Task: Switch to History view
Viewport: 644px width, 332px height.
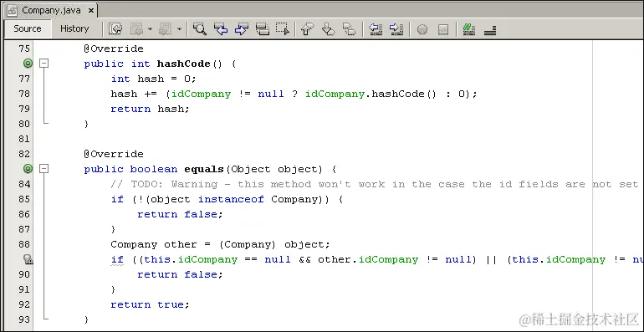Action: [x=74, y=28]
